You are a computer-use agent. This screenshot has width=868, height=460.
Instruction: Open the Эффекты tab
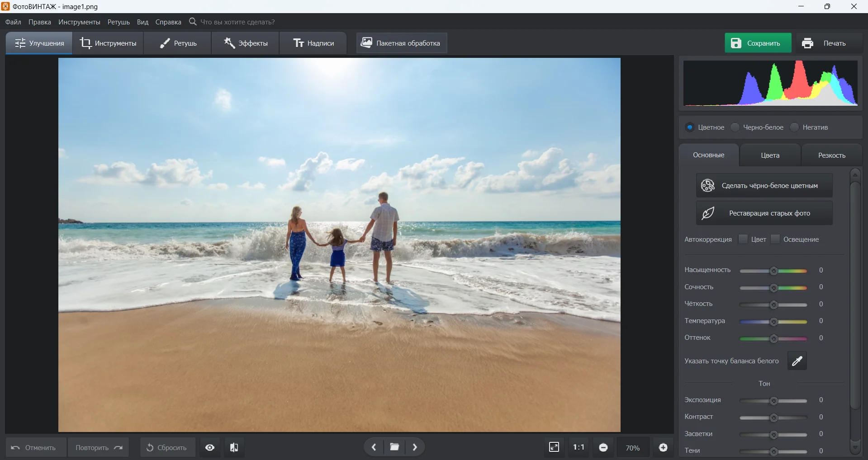(x=246, y=43)
